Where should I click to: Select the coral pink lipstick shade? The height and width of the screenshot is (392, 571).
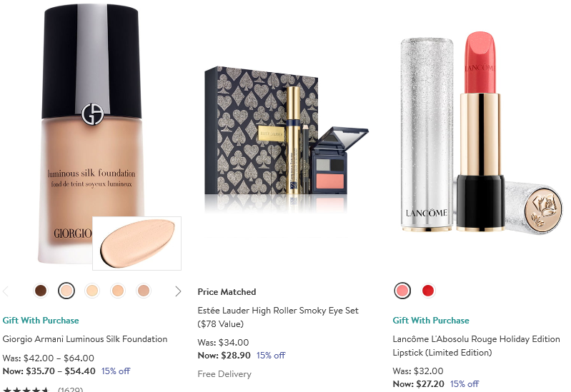[x=402, y=291]
